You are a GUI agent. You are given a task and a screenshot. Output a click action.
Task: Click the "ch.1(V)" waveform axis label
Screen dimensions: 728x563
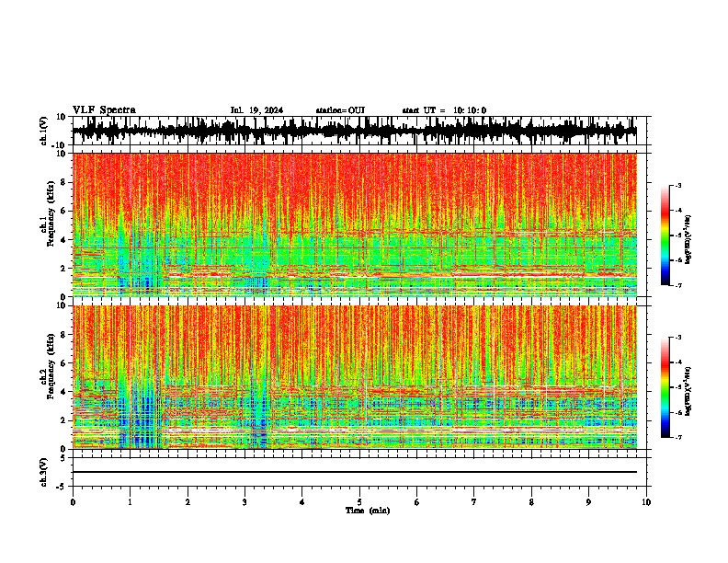pos(43,131)
